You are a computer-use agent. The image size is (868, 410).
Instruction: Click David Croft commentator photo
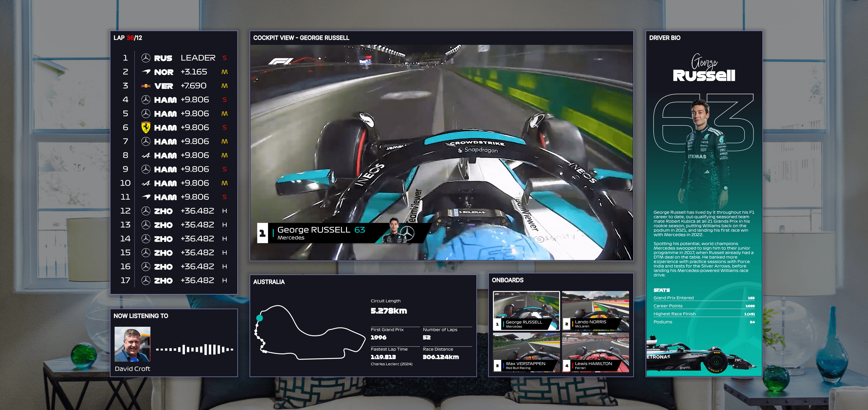tap(132, 344)
